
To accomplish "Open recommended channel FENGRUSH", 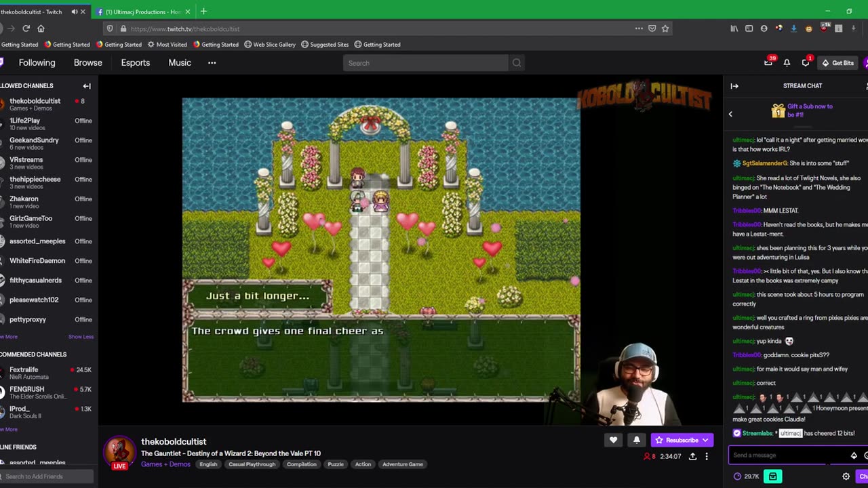I will (46, 392).
